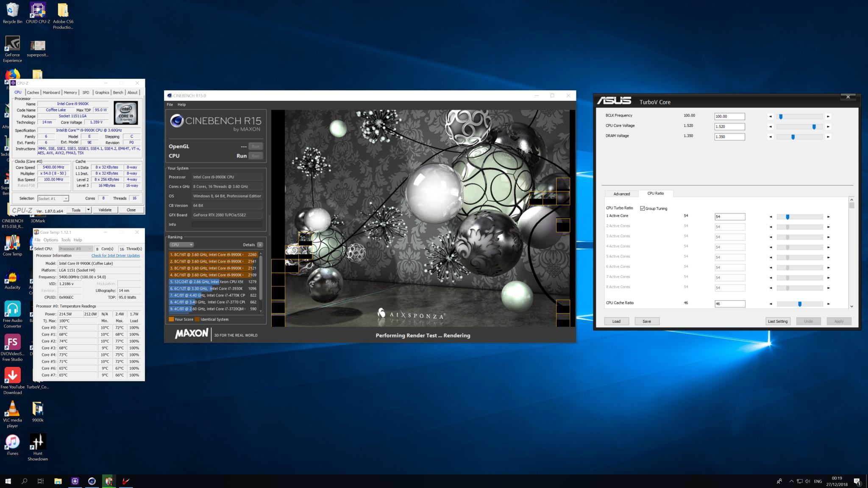Click the TurboV Core vertical scrollbar down arrow
This screenshot has height=488, width=868.
pos(851,306)
